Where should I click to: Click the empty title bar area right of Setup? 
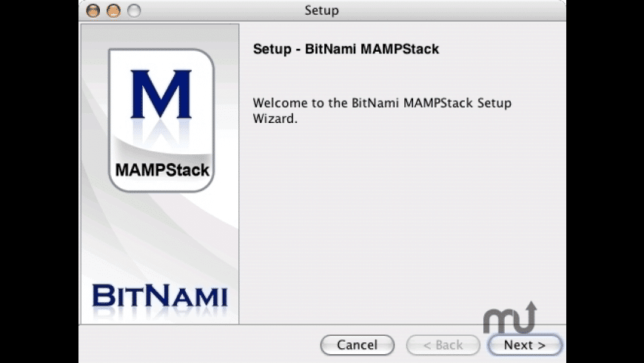(452, 10)
